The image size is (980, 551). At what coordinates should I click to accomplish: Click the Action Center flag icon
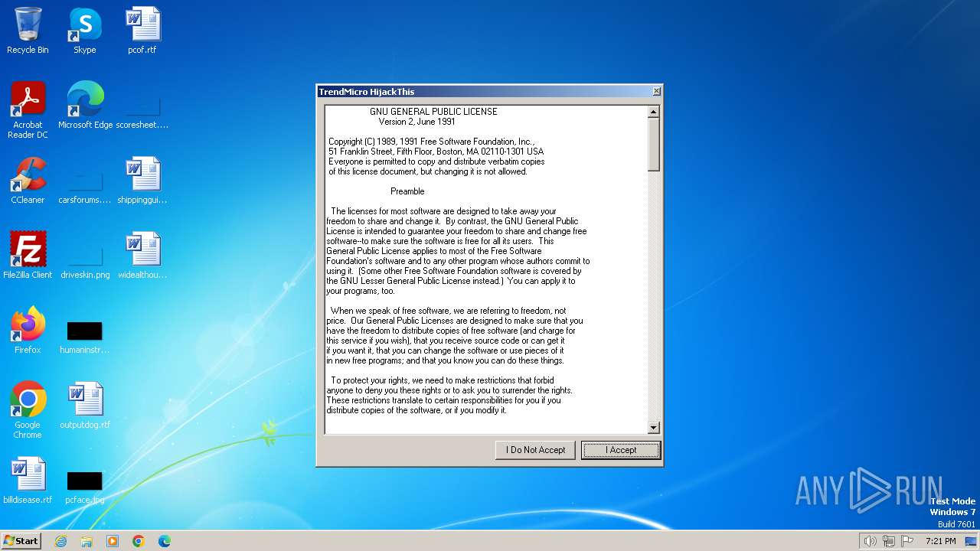click(908, 541)
